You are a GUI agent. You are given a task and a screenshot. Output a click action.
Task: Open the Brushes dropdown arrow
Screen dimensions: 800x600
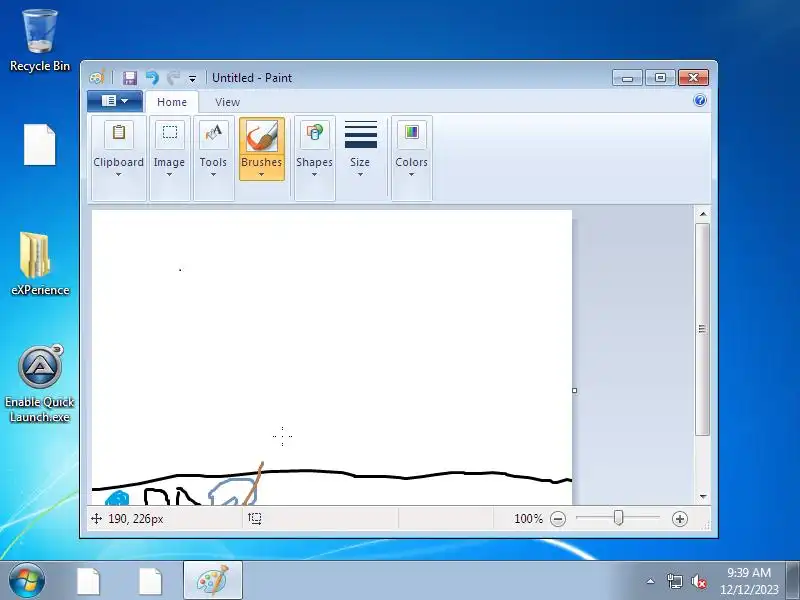262,174
